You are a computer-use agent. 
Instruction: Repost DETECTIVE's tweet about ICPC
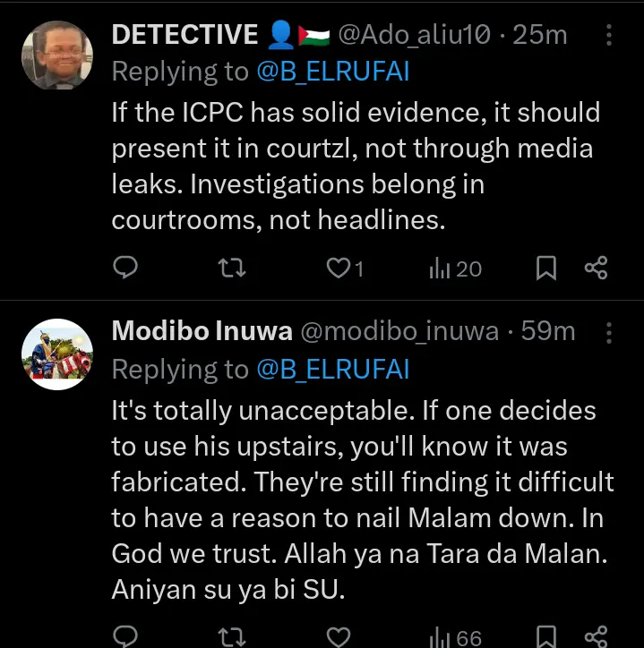click(x=232, y=268)
